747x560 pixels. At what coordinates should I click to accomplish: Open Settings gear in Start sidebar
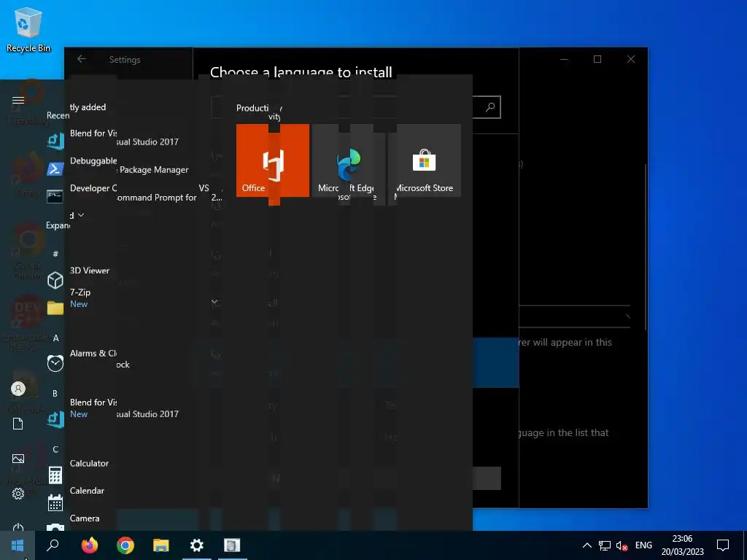18,494
